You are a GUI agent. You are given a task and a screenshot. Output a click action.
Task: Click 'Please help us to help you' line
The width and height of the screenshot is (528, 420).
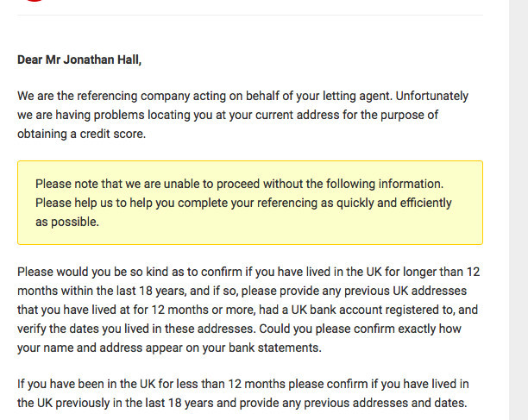point(243,204)
